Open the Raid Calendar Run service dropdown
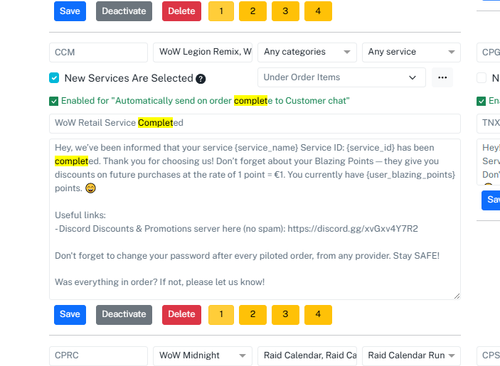Viewport: 500px width, 366px height. coord(411,356)
